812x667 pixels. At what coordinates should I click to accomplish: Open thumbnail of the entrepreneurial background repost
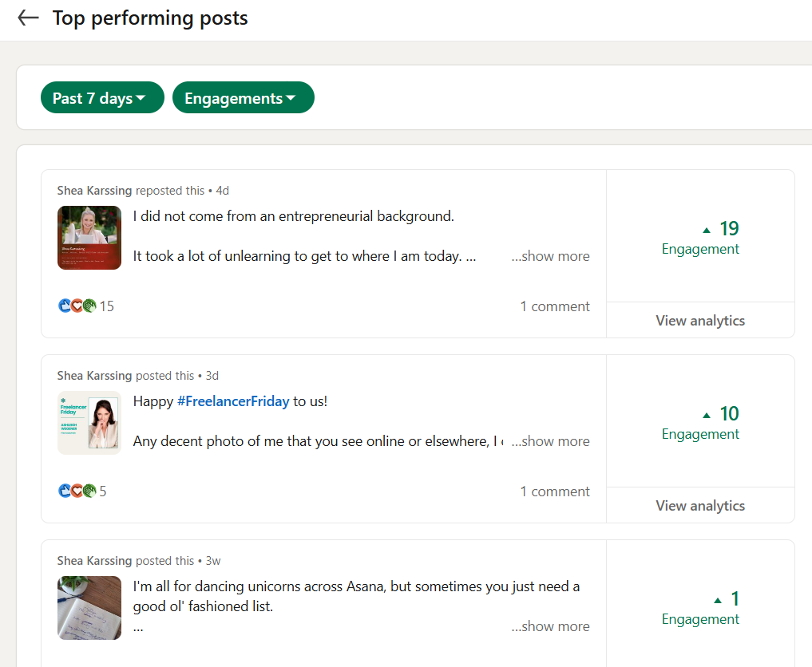point(89,238)
